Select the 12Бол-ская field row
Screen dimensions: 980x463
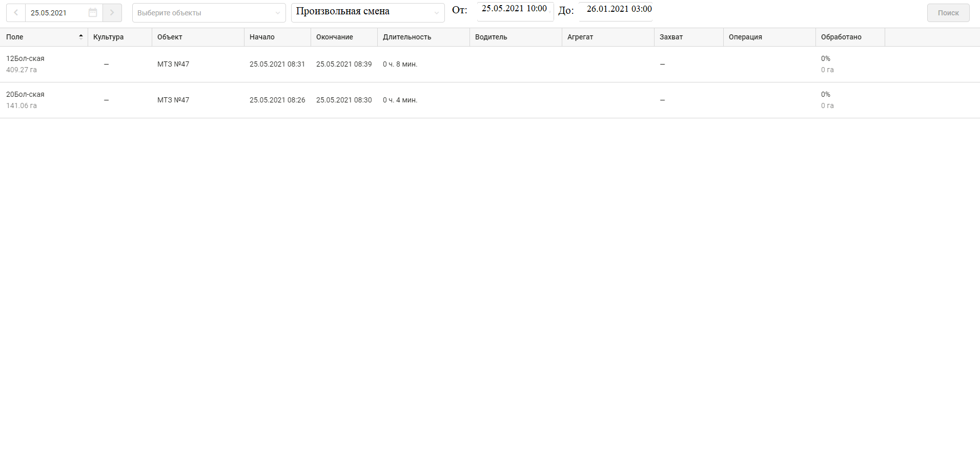(x=25, y=59)
